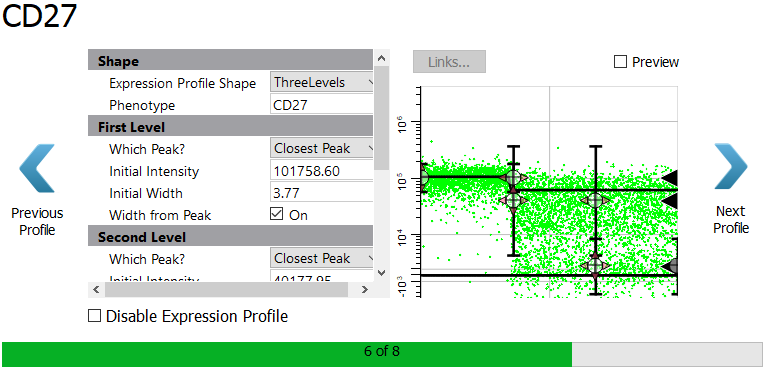
Task: Check Disable Expression Profile
Action: 94,316
